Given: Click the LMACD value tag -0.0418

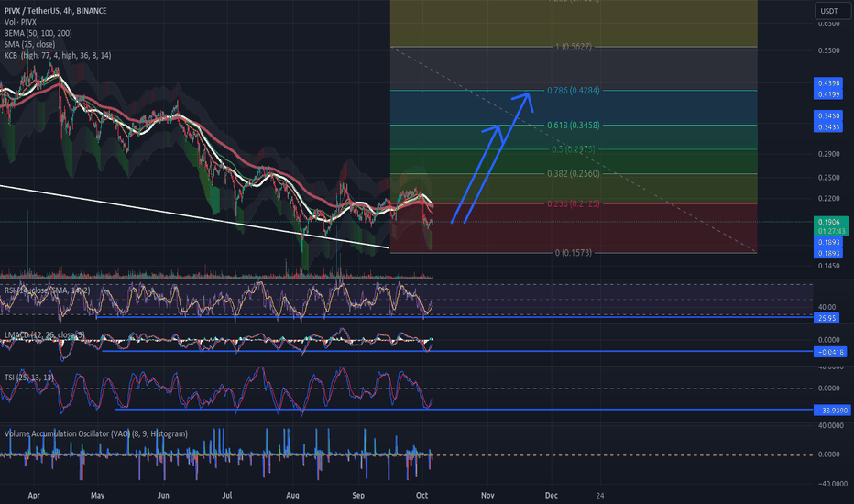Looking at the screenshot, I should pos(830,352).
